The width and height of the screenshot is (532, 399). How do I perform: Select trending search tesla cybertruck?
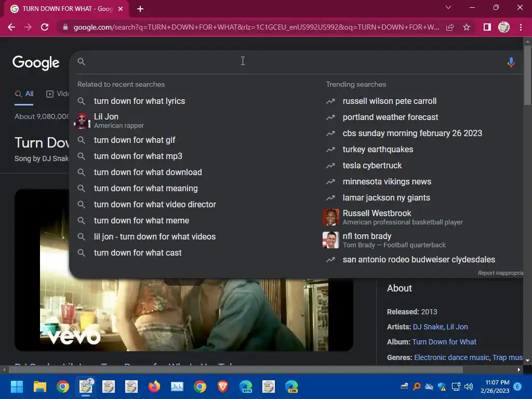coord(372,166)
